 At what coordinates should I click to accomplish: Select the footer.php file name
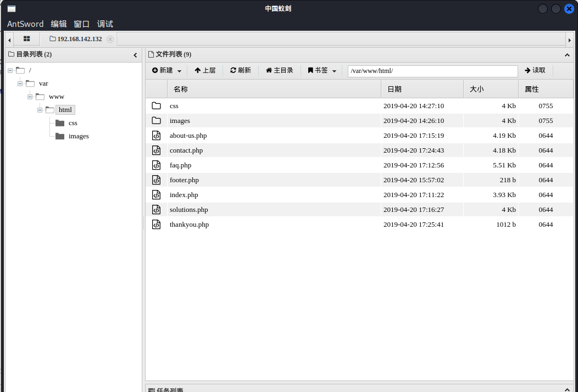click(x=184, y=180)
